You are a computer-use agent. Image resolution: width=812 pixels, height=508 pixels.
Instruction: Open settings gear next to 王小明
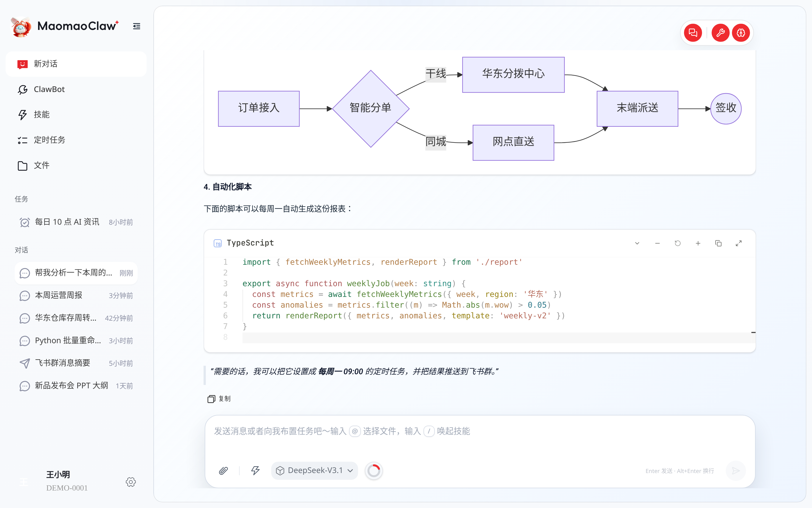click(x=131, y=482)
